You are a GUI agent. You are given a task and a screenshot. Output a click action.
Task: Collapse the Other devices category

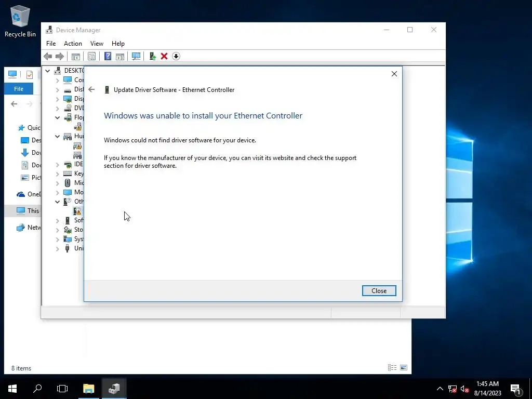coord(57,202)
